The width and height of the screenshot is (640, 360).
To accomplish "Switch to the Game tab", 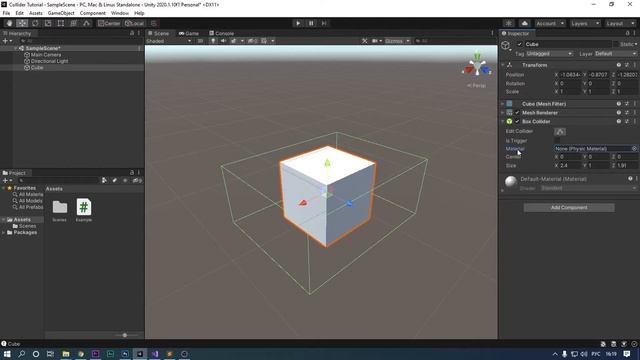I will [189, 33].
